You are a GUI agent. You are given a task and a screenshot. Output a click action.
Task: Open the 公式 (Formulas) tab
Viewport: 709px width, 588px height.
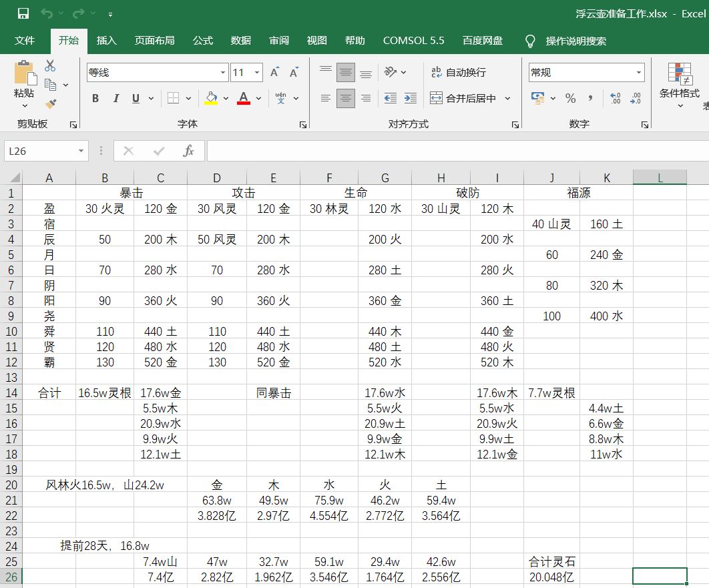point(202,41)
